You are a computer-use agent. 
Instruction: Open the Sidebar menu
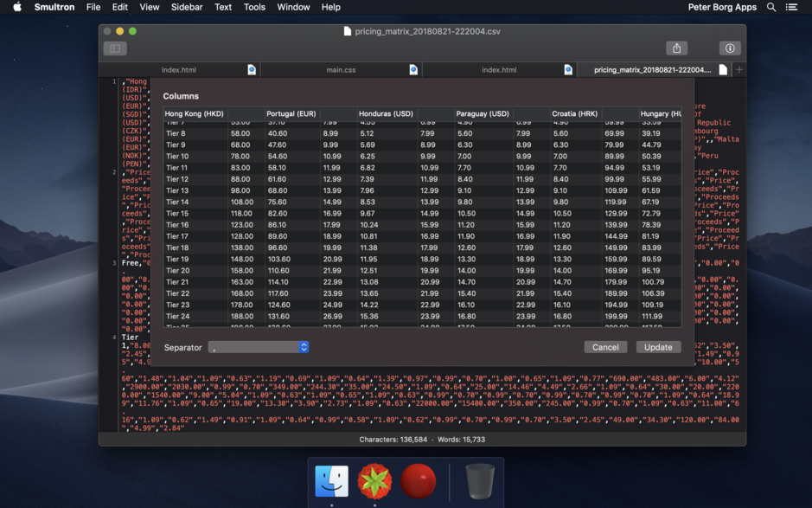(x=185, y=7)
